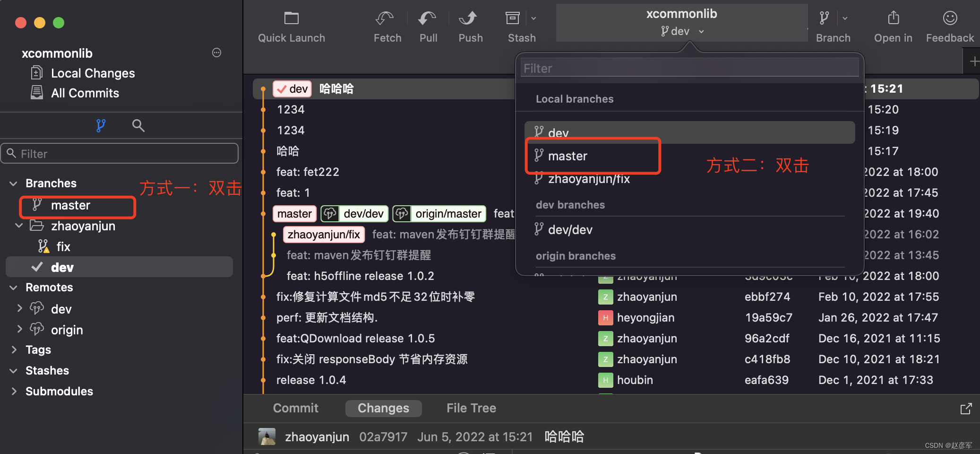Click the houbin author avatar

605,380
